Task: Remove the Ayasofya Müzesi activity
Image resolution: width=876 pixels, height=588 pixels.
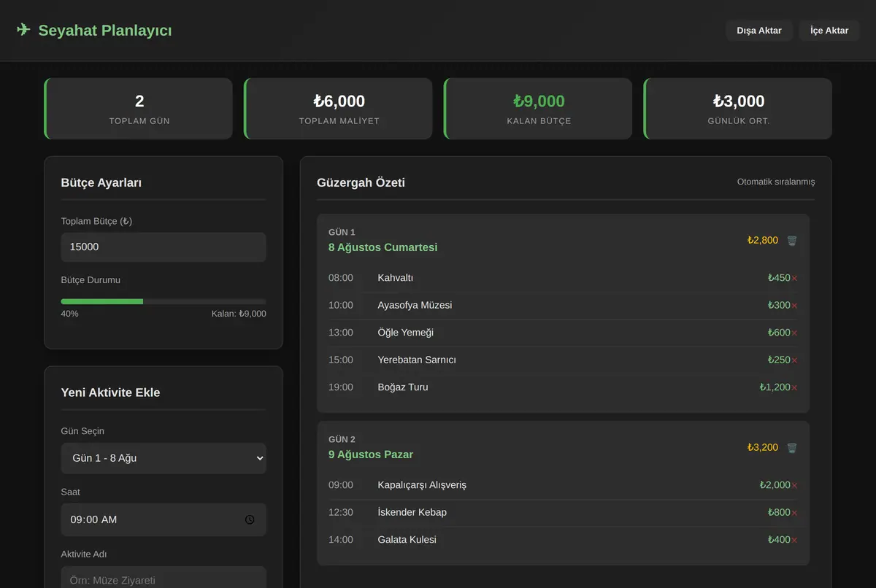Action: point(794,306)
